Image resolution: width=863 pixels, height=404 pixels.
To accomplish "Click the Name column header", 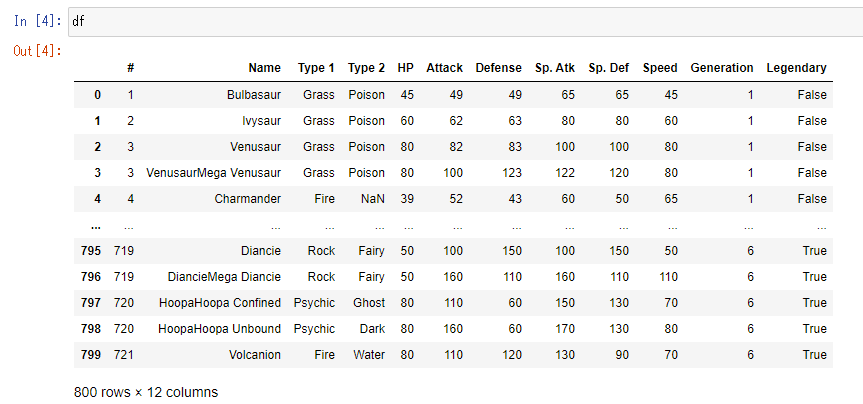I will coord(264,68).
